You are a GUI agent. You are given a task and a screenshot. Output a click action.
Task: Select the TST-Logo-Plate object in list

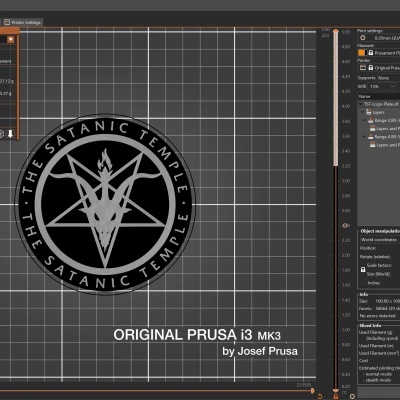[381, 104]
